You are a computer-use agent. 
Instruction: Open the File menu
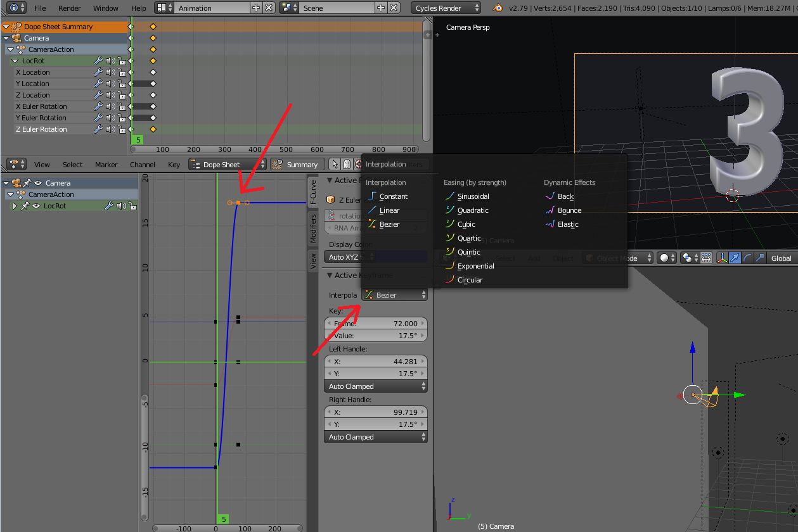(x=40, y=8)
